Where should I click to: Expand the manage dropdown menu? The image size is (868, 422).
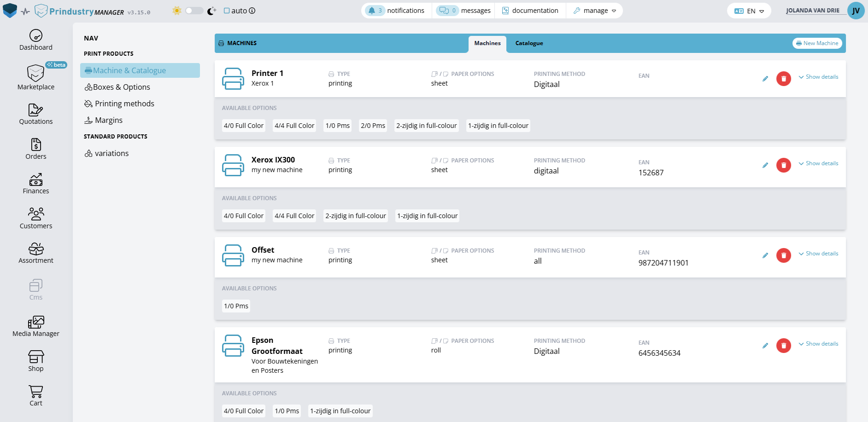[595, 11]
